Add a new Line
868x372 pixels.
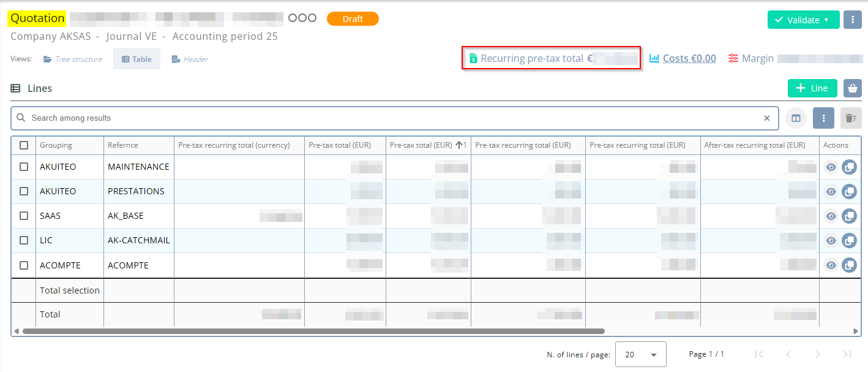[x=812, y=88]
